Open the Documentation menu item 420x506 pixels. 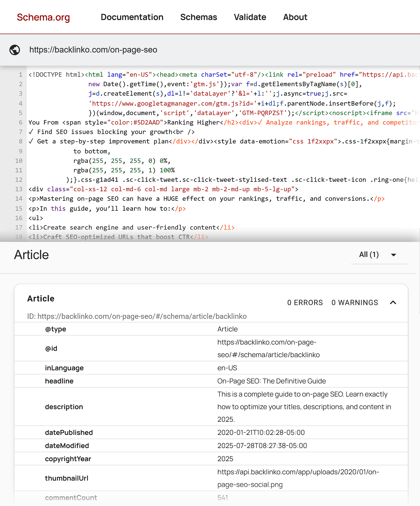132,17
